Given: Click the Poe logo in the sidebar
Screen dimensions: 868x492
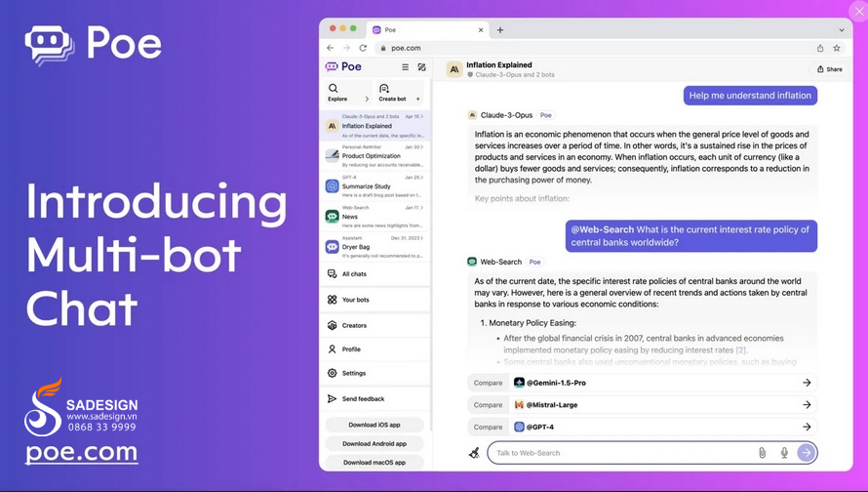Looking at the screenshot, I should [x=343, y=67].
